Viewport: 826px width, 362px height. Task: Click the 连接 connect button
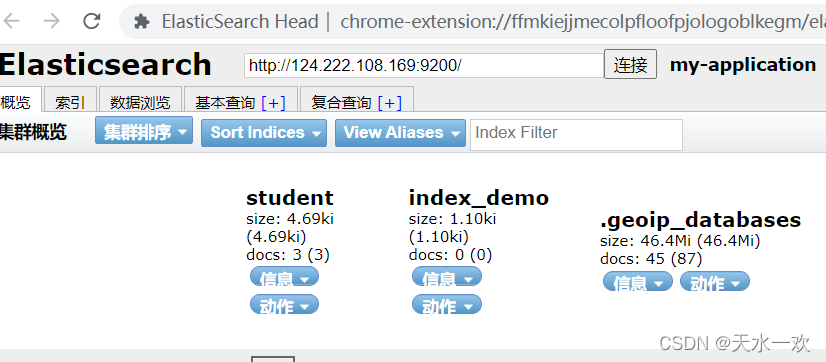(630, 64)
